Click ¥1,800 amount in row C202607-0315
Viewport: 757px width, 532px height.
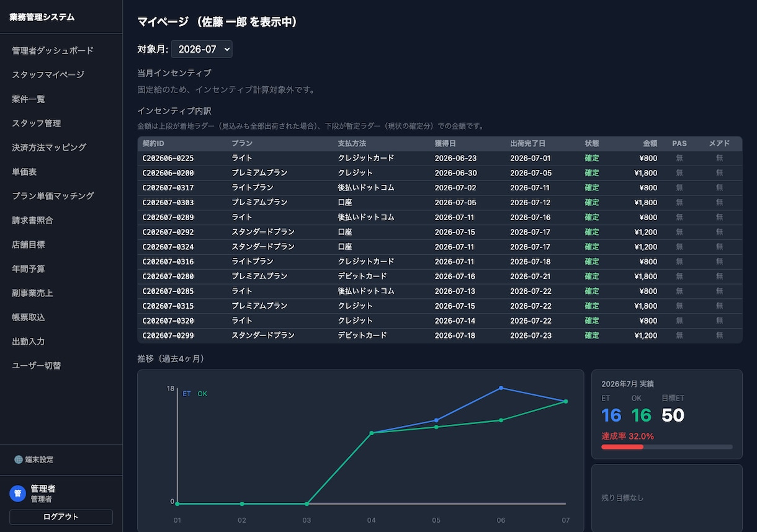[646, 306]
